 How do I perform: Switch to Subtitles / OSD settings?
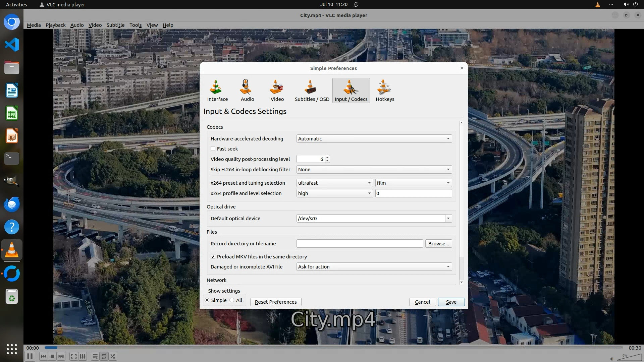click(x=312, y=90)
